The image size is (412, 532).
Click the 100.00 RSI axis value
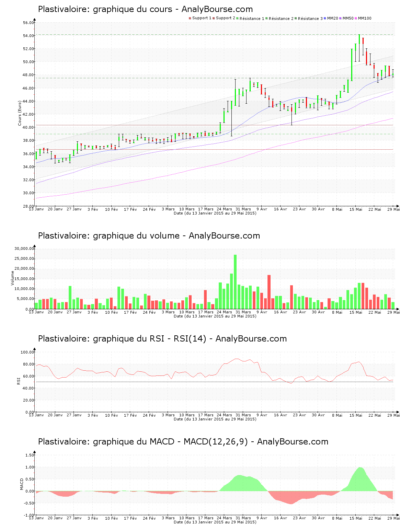click(27, 352)
